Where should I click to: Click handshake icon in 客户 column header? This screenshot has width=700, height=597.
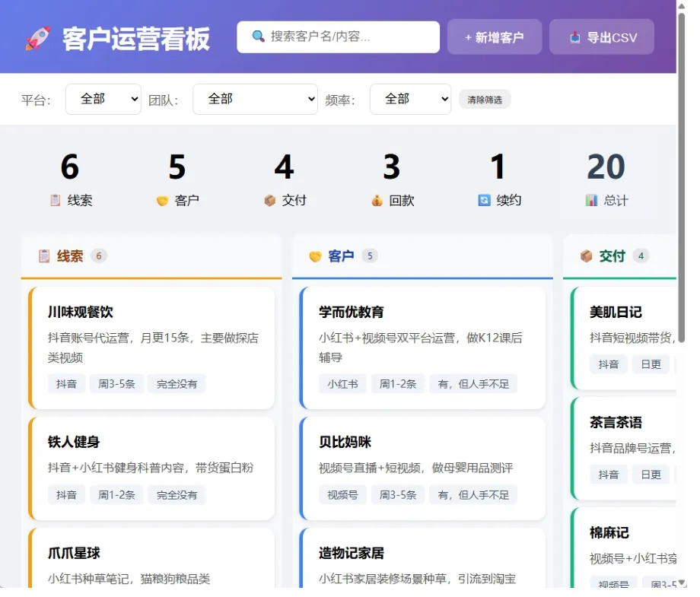coord(316,256)
